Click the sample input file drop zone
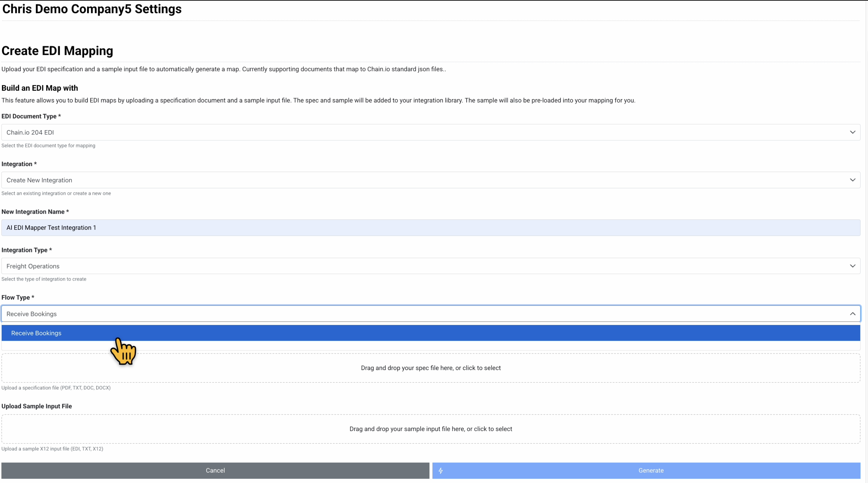Image resolution: width=868 pixels, height=483 pixels. 431,429
